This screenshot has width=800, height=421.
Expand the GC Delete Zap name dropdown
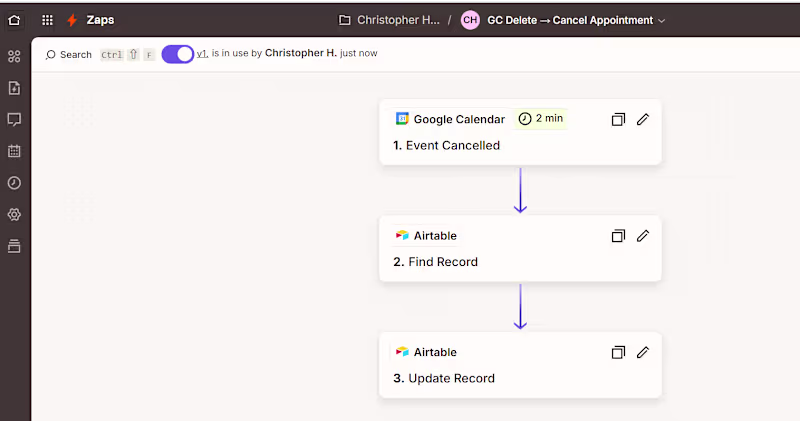661,21
